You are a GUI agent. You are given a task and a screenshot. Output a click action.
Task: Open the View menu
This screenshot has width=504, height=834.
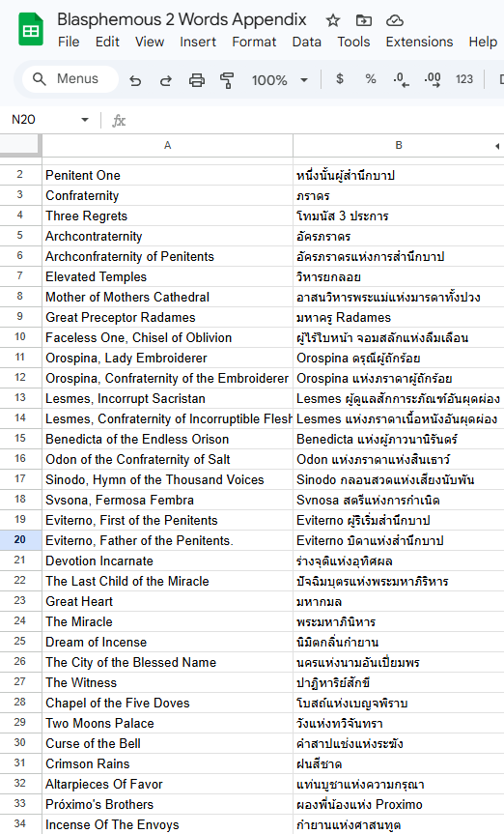click(150, 42)
